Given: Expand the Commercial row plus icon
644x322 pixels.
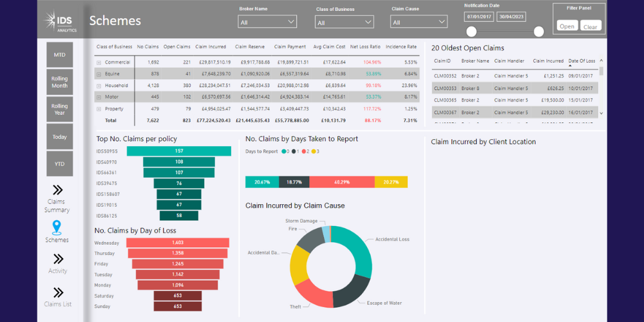Looking at the screenshot, I should (x=99, y=62).
